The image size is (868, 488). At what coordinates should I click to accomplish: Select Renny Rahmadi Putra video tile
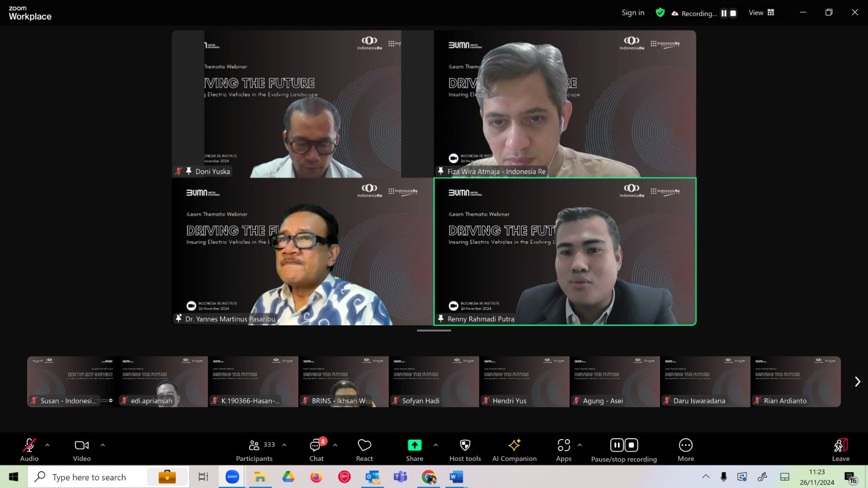tap(565, 252)
